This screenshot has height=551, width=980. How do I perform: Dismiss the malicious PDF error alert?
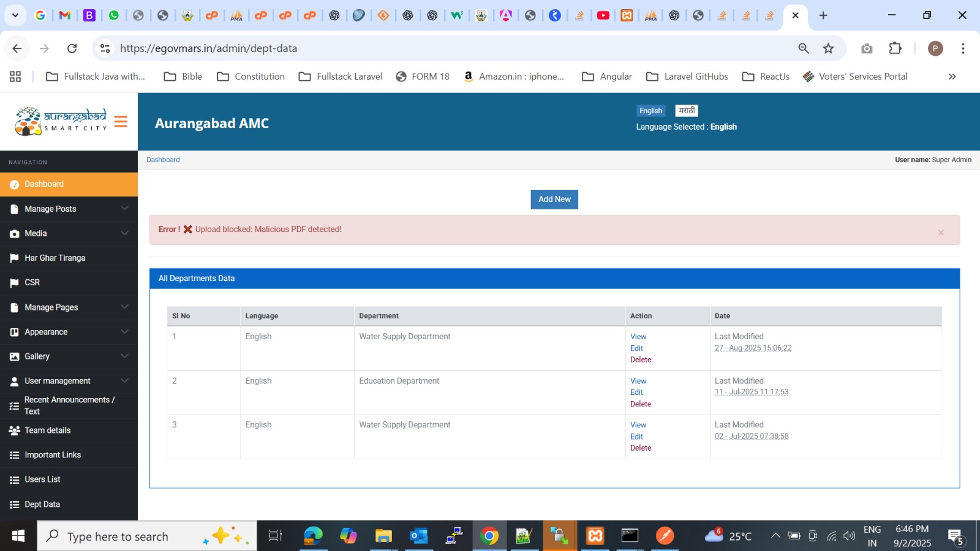click(941, 232)
